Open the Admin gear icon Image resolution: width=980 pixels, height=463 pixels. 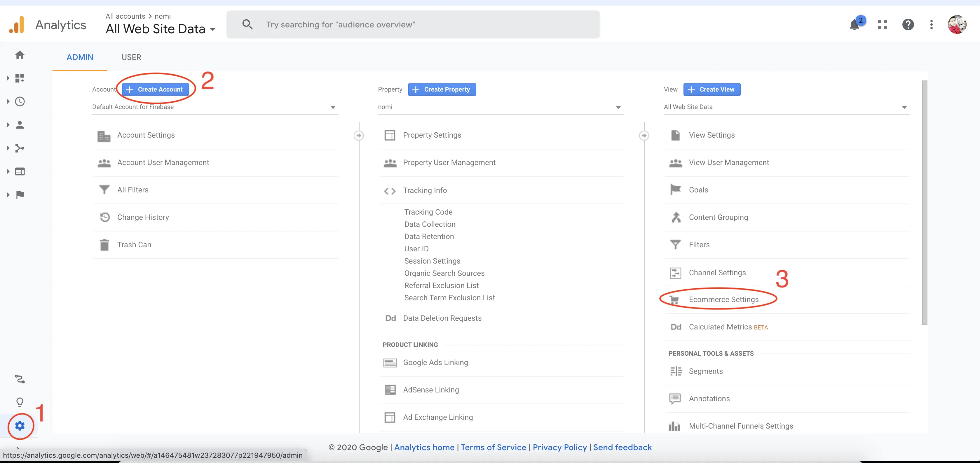click(x=20, y=425)
